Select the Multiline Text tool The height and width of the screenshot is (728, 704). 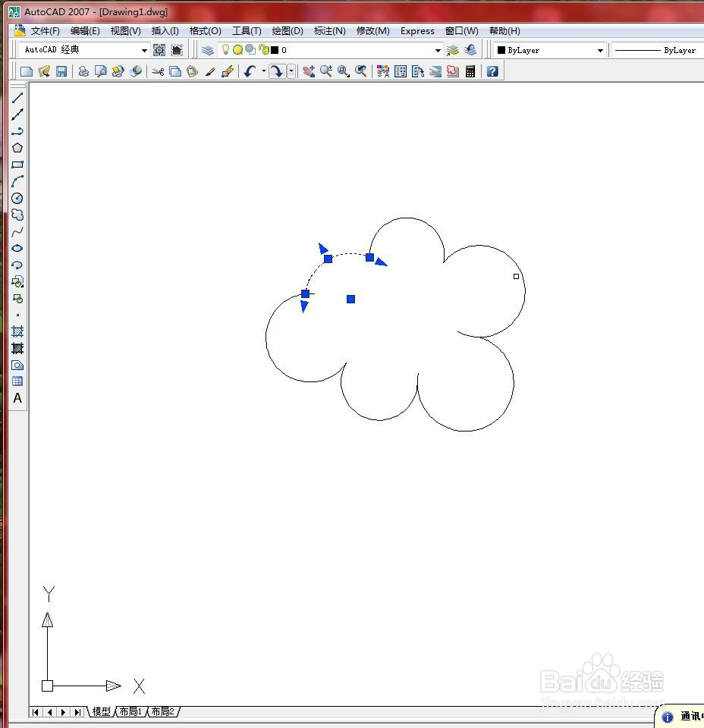click(17, 398)
